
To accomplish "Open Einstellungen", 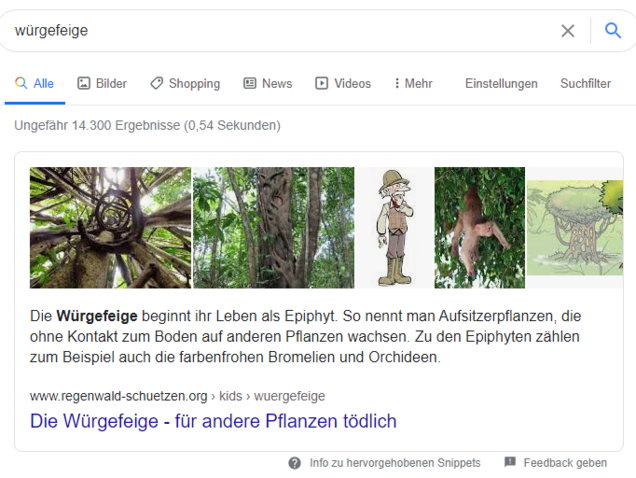I will point(501,84).
